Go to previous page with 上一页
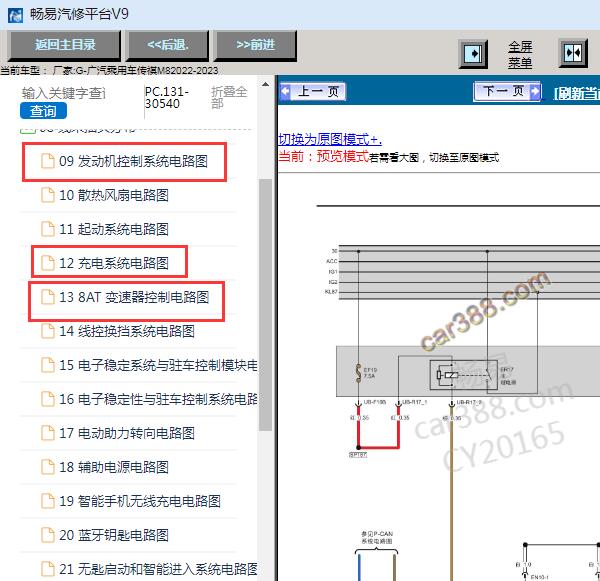Image resolution: width=600 pixels, height=581 pixels. point(313,91)
